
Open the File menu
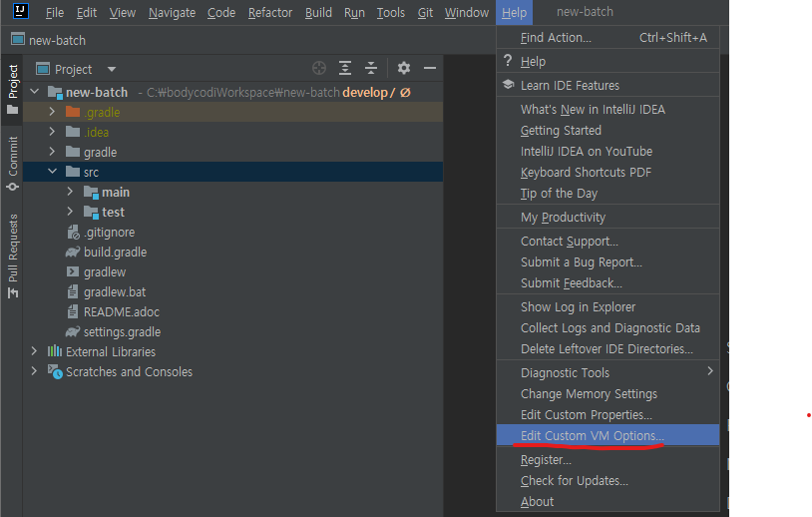[x=55, y=12]
